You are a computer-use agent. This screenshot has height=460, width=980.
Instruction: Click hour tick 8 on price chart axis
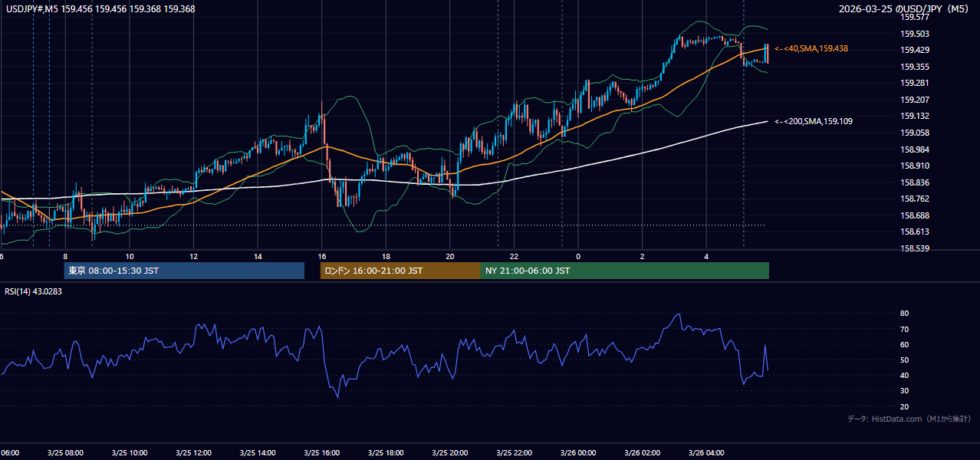(x=65, y=256)
